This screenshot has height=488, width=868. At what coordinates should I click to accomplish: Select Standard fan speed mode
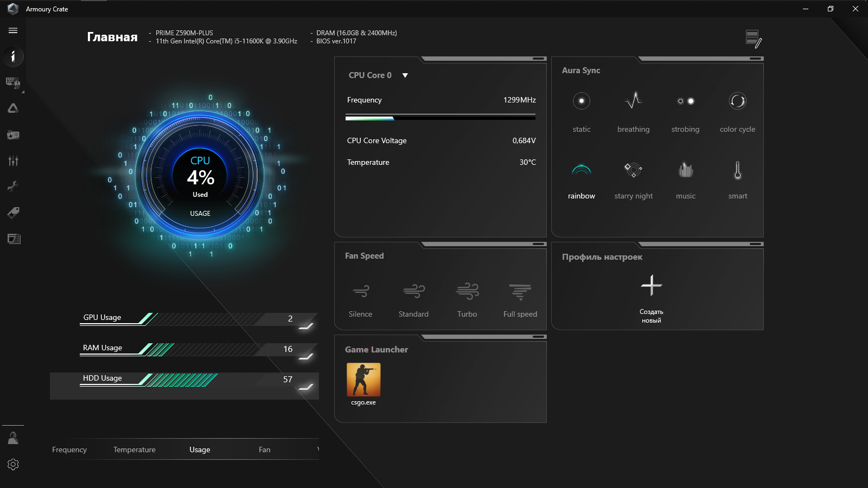[x=413, y=300]
